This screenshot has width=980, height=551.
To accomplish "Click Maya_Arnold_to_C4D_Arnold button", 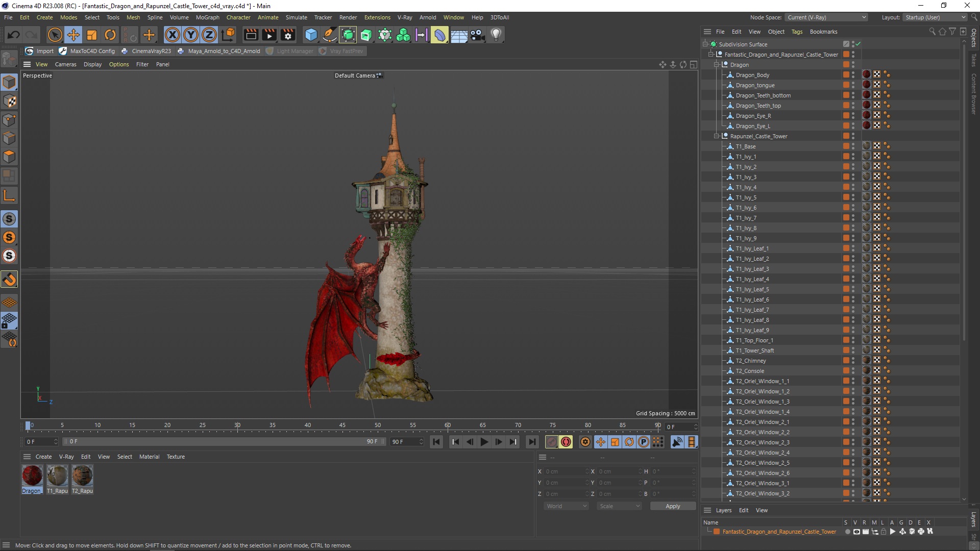I will tap(218, 51).
